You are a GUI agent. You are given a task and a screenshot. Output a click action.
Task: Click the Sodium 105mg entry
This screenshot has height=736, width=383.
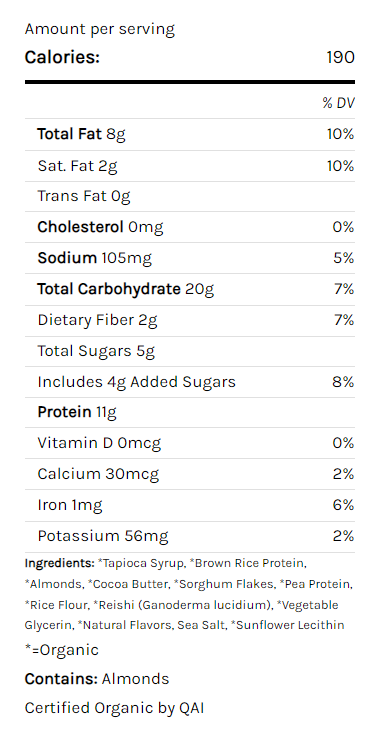coord(190,258)
